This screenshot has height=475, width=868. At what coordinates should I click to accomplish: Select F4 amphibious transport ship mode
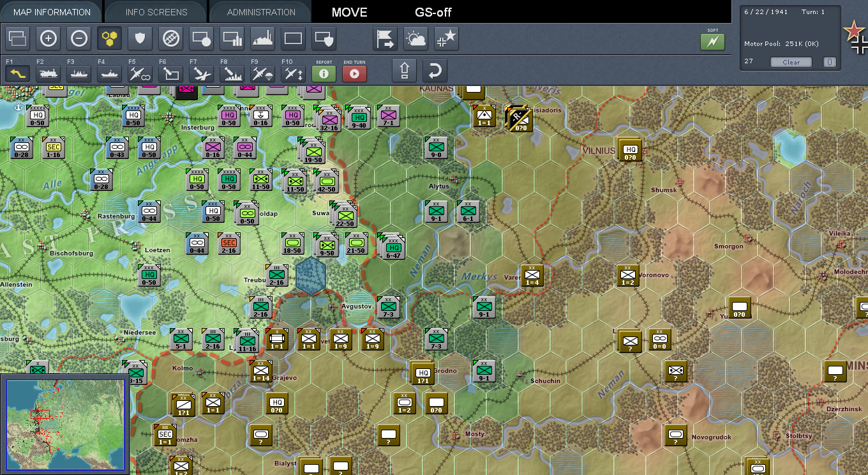[x=109, y=73]
